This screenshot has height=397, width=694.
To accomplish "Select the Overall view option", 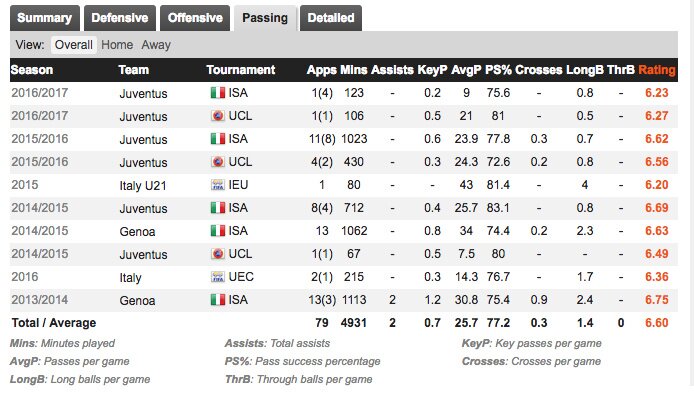I will click(x=73, y=45).
